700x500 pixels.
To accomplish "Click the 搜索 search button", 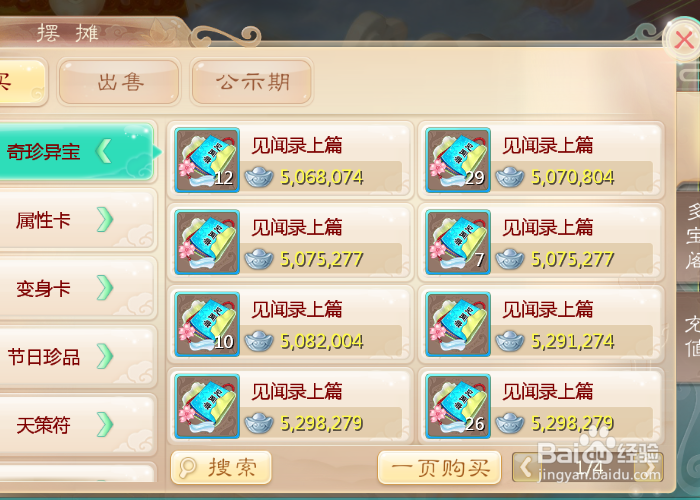I will [221, 467].
